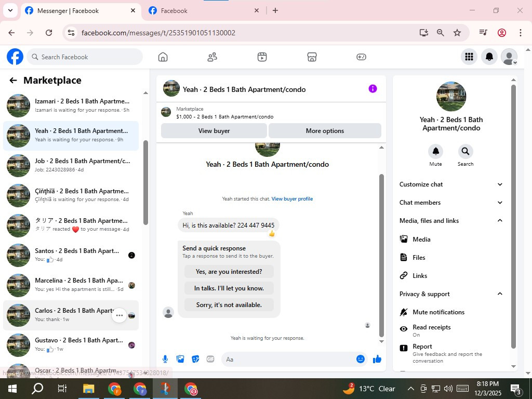Open the browser tab list dropdown

point(10,10)
